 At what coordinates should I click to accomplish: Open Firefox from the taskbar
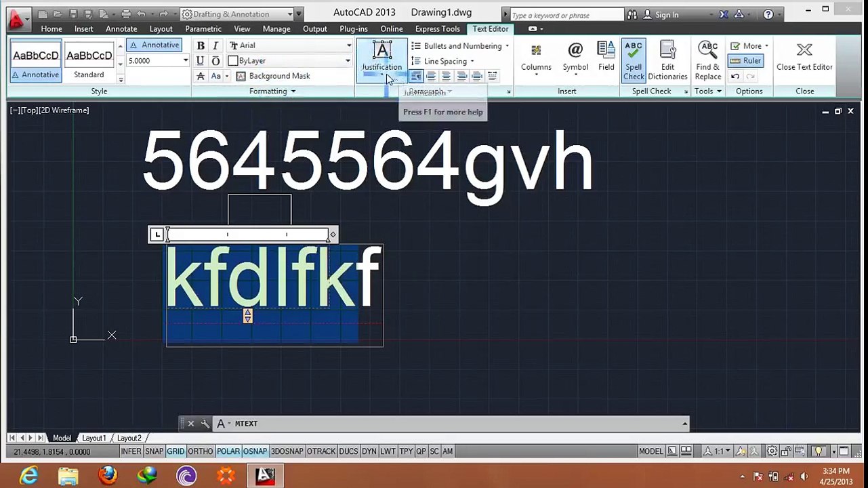(108, 476)
